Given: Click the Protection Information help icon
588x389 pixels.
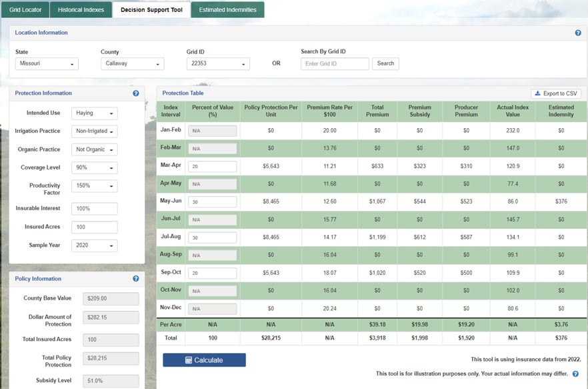Looking at the screenshot, I should tap(136, 93).
